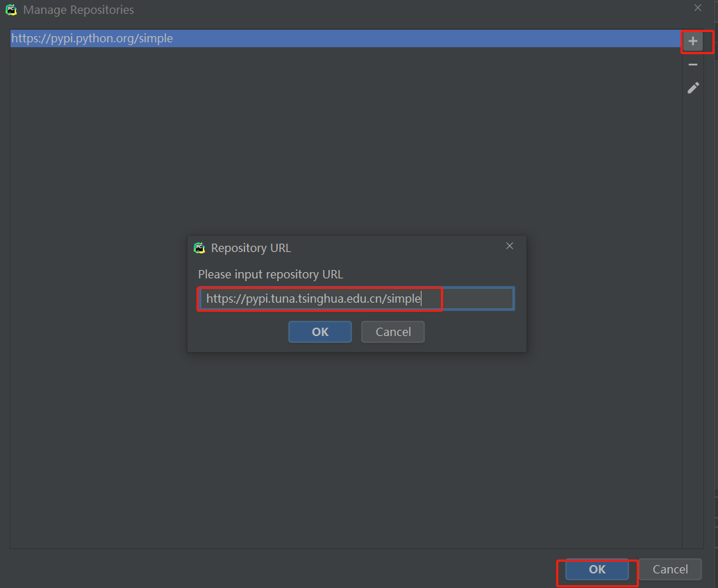This screenshot has height=588, width=718.
Task: Select the pypi.python.org/simple repository row
Action: [x=346, y=38]
